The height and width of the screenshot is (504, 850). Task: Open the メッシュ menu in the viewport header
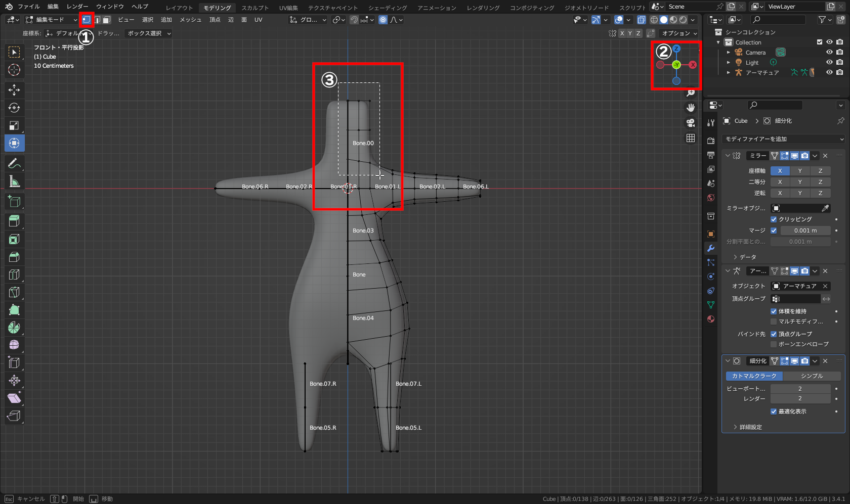[x=191, y=20]
